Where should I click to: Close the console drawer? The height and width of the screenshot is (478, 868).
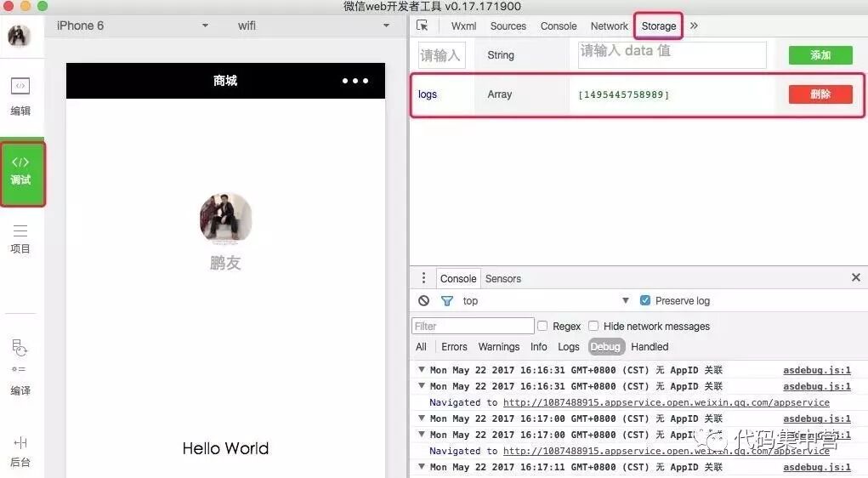pos(856,277)
